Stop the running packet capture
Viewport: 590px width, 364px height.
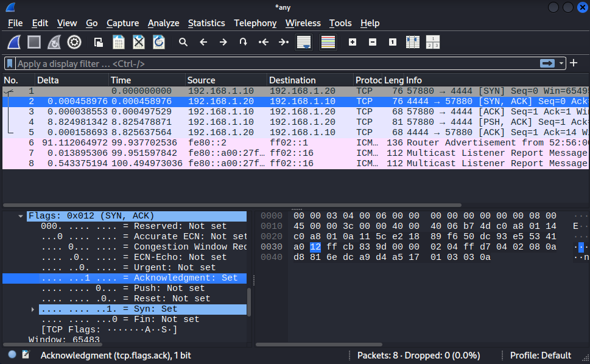coord(34,42)
